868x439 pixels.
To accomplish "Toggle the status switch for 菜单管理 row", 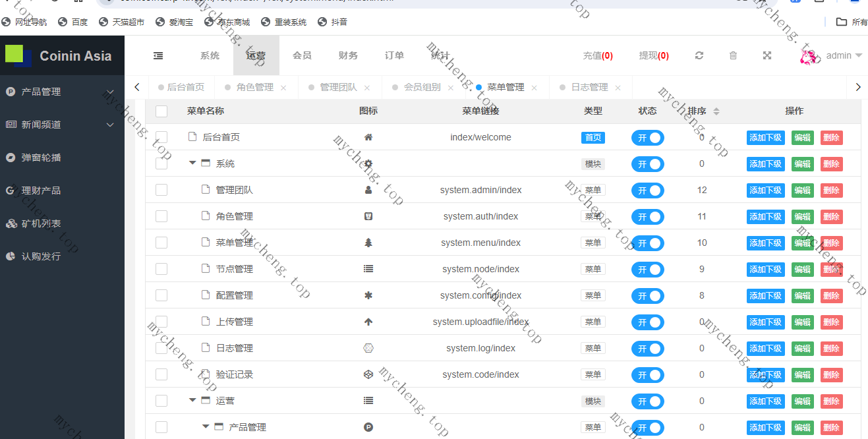I will 647,243.
